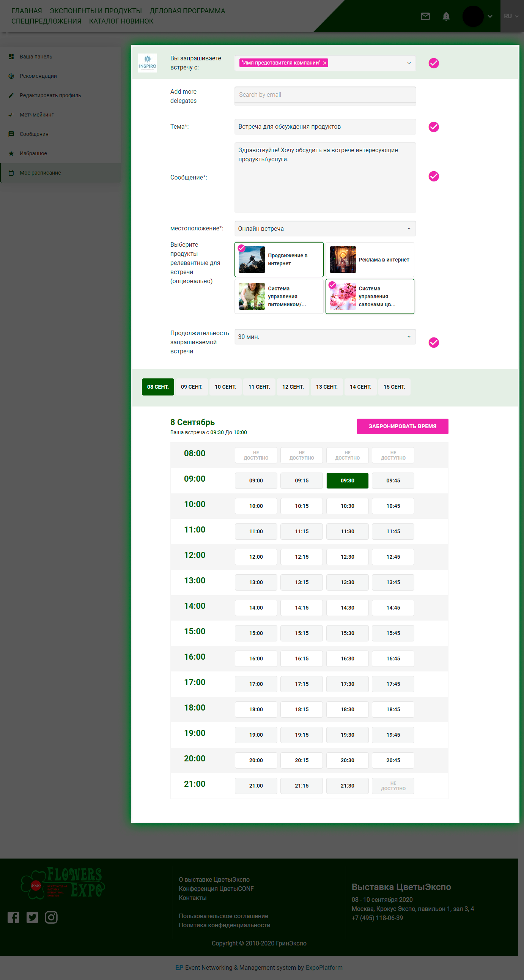Open О выставке ЦветыЭкспо link

(214, 879)
